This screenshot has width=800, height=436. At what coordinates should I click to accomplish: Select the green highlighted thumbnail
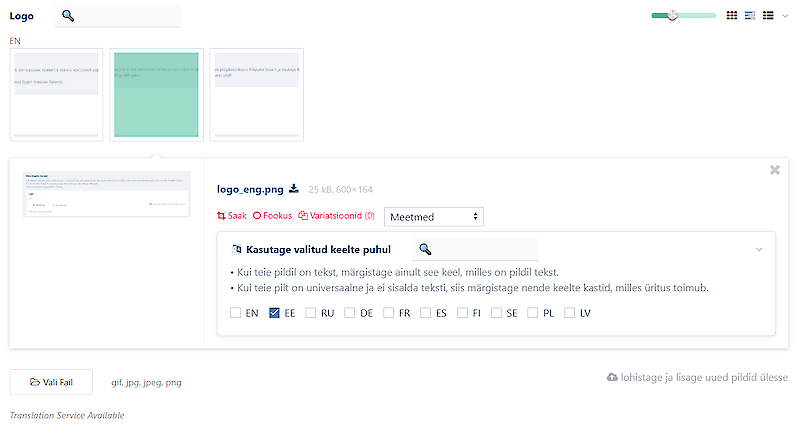coord(156,93)
